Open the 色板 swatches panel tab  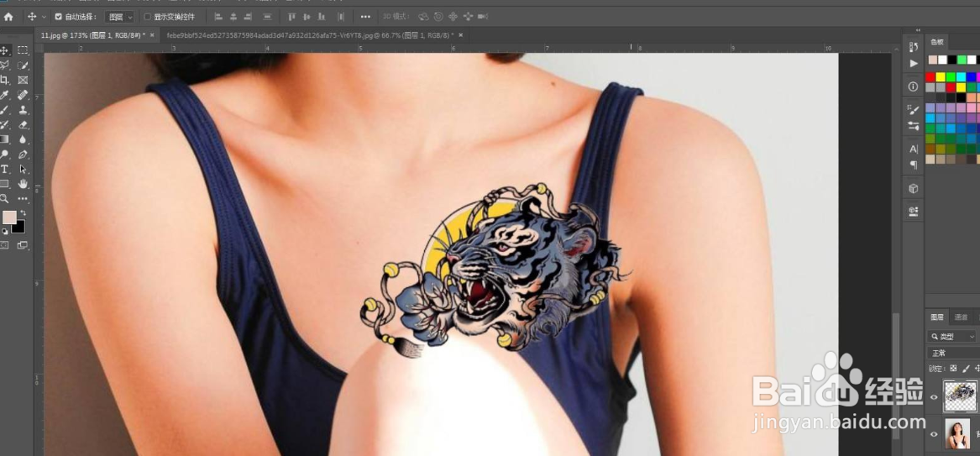pos(936,43)
